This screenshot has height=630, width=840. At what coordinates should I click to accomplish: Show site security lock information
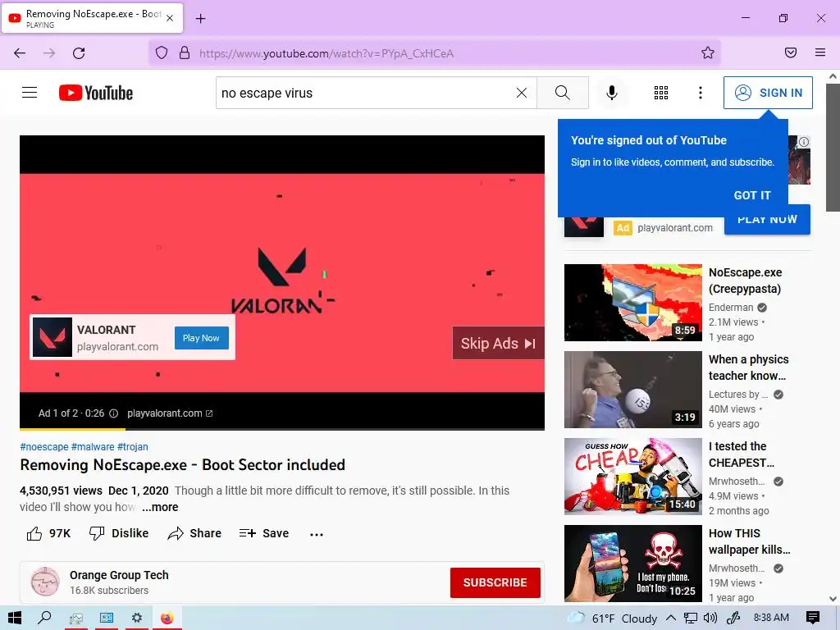pyautogui.click(x=185, y=52)
